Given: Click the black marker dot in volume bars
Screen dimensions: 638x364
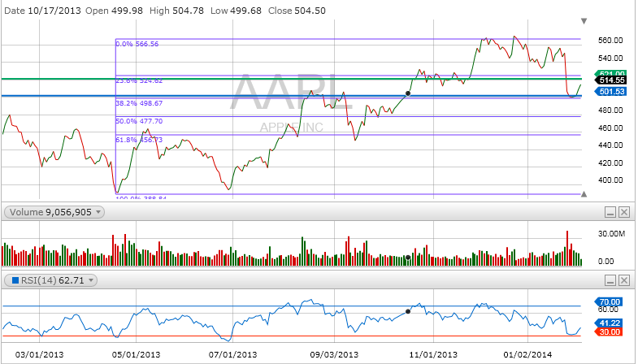Looking at the screenshot, I should pyautogui.click(x=408, y=258).
